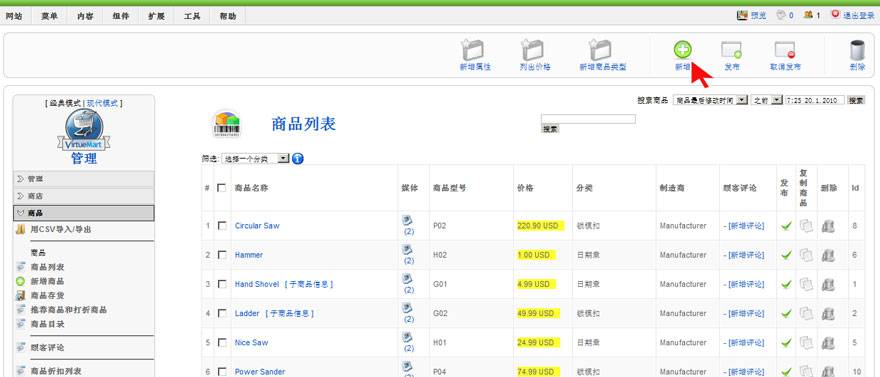Viewport: 880px width, 377px height.
Task: Open media icon for Nice Saw
Action: pyautogui.click(x=407, y=337)
